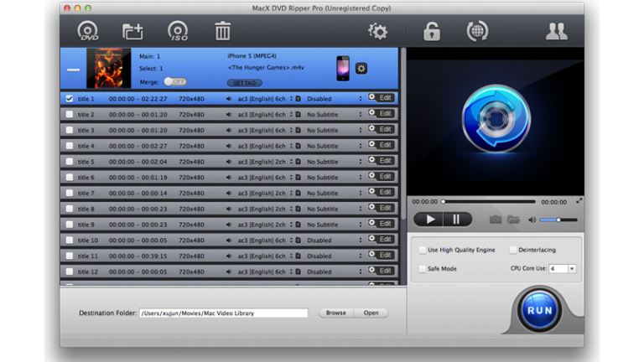Check the title 7 checkbox
The width and height of the screenshot is (644, 362).
tap(70, 193)
